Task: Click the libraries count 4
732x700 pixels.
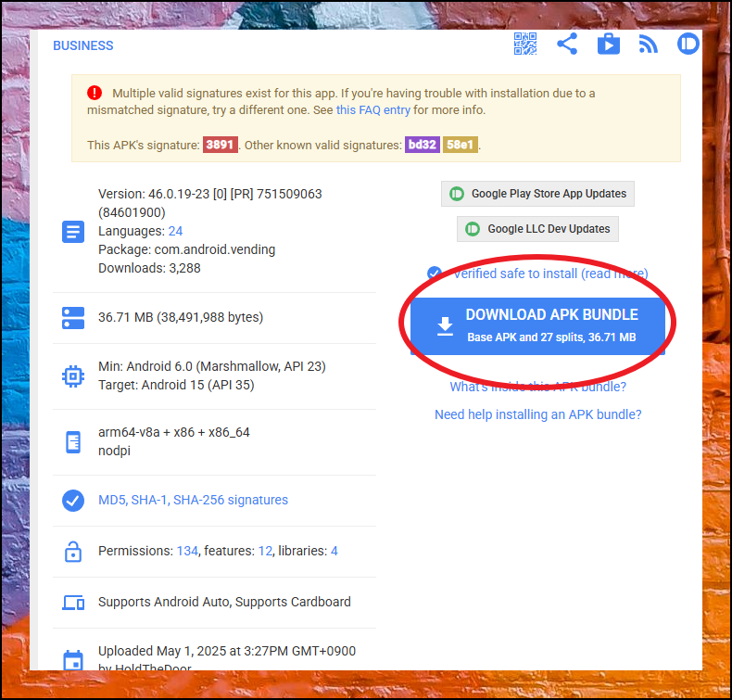Action: [334, 551]
